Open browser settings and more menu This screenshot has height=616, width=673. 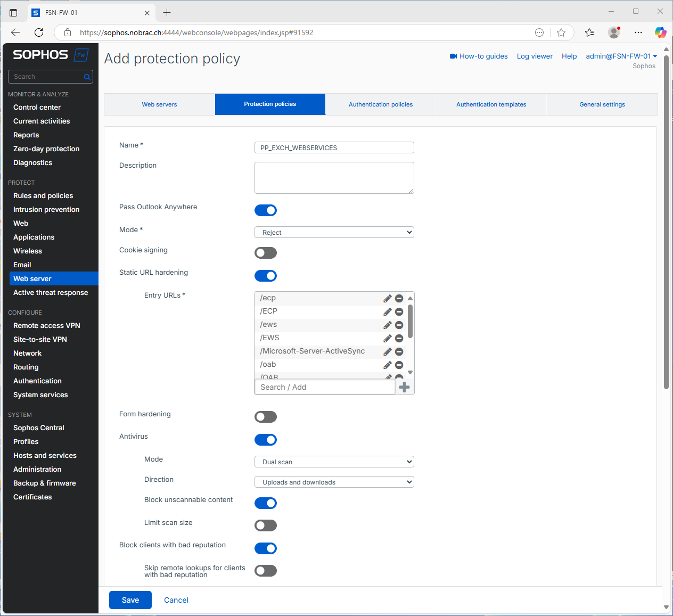(638, 32)
